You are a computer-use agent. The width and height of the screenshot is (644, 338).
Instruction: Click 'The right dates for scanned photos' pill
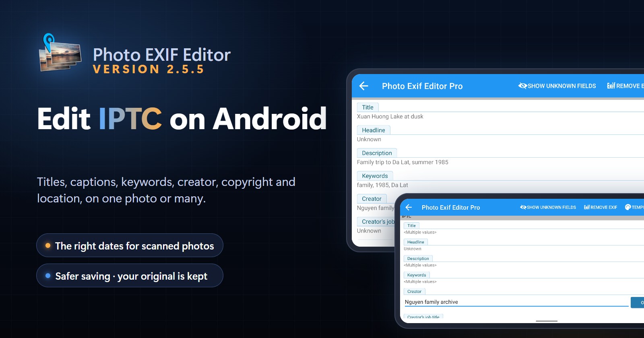(x=130, y=245)
